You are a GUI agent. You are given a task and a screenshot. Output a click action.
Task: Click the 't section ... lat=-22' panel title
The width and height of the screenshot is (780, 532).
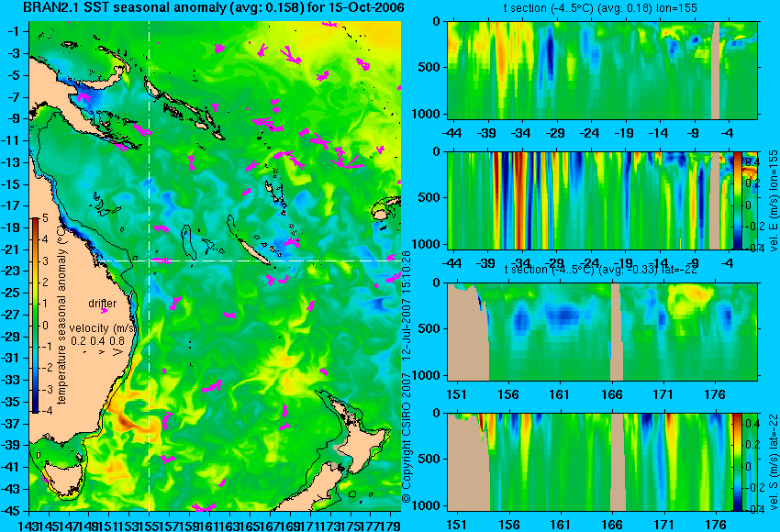tap(600, 270)
